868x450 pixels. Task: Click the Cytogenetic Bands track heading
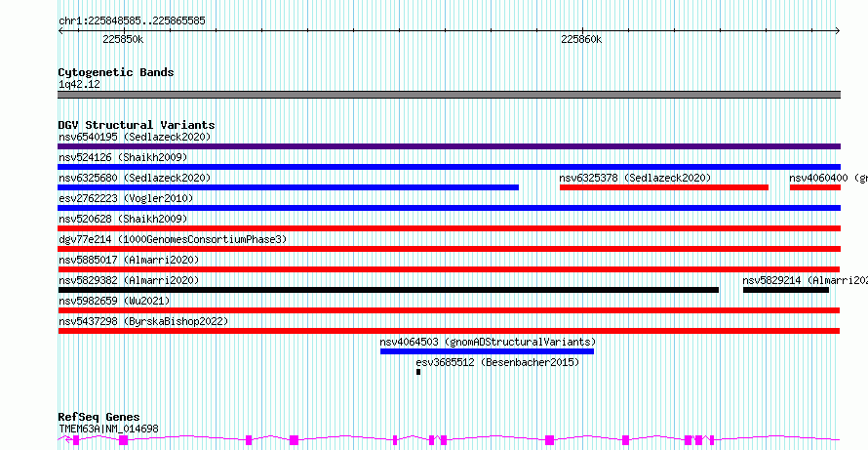[x=116, y=72]
